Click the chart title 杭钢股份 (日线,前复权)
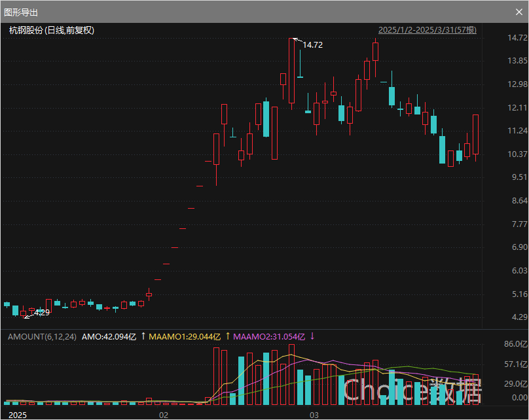The height and width of the screenshot is (420, 529). (x=52, y=30)
